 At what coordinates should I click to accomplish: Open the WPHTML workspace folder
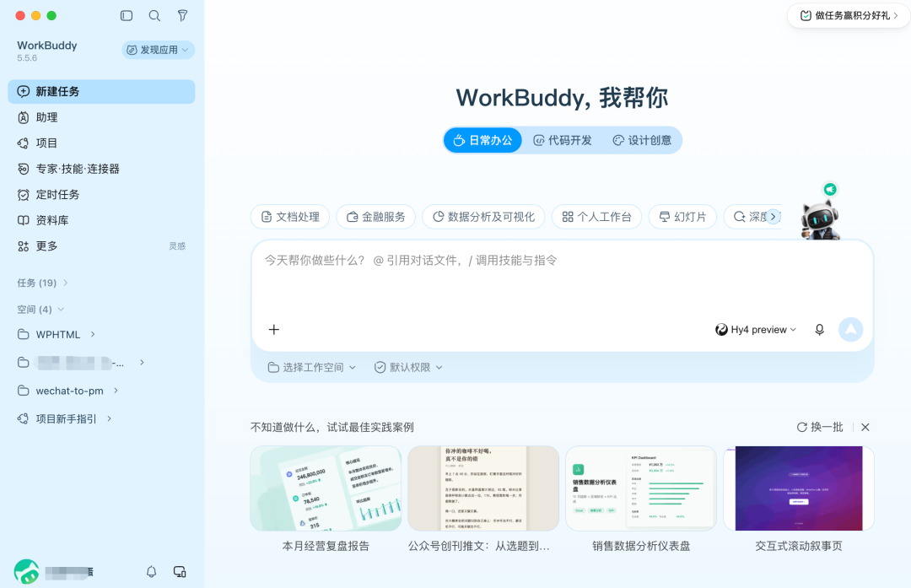[x=58, y=335]
